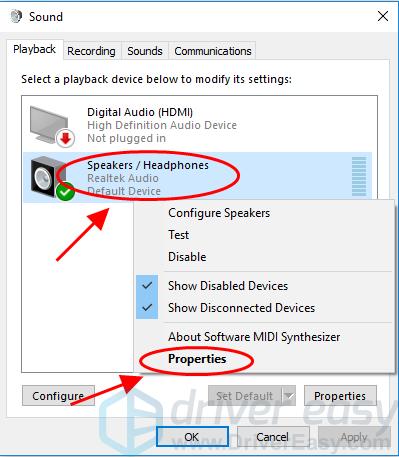Close the Sound dialog window

383,16
